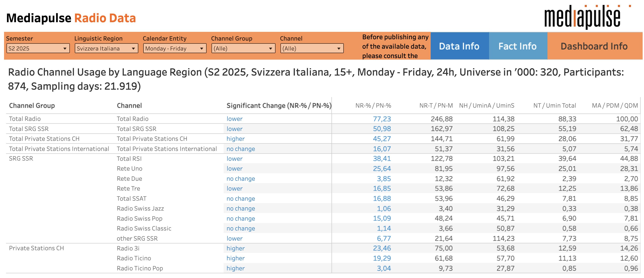Open the Data Info tab

pos(459,46)
